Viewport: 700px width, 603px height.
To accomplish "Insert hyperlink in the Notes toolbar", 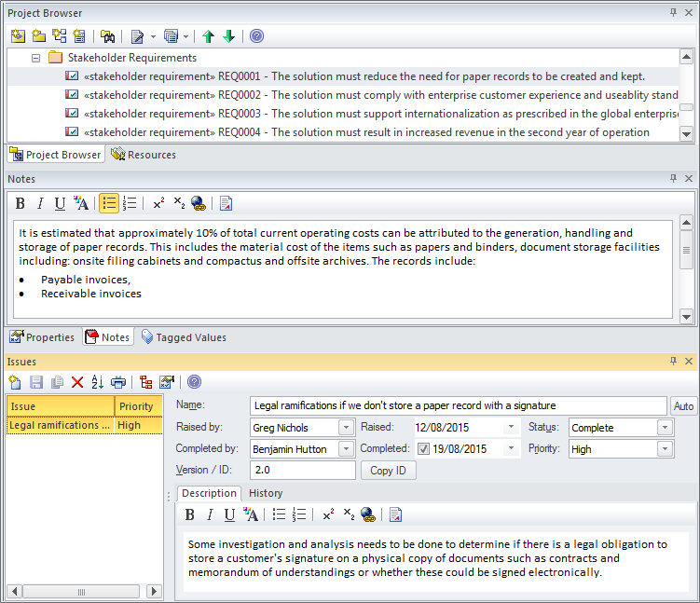I will pos(198,203).
